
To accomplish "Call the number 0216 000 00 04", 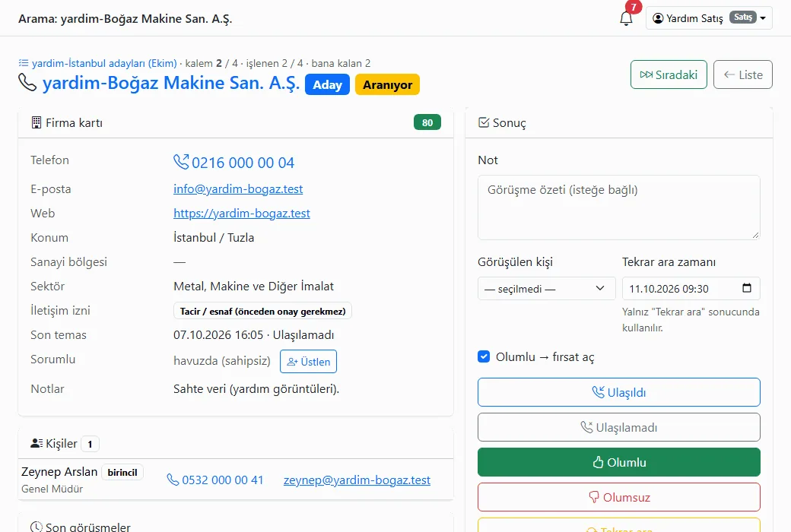I will click(243, 163).
